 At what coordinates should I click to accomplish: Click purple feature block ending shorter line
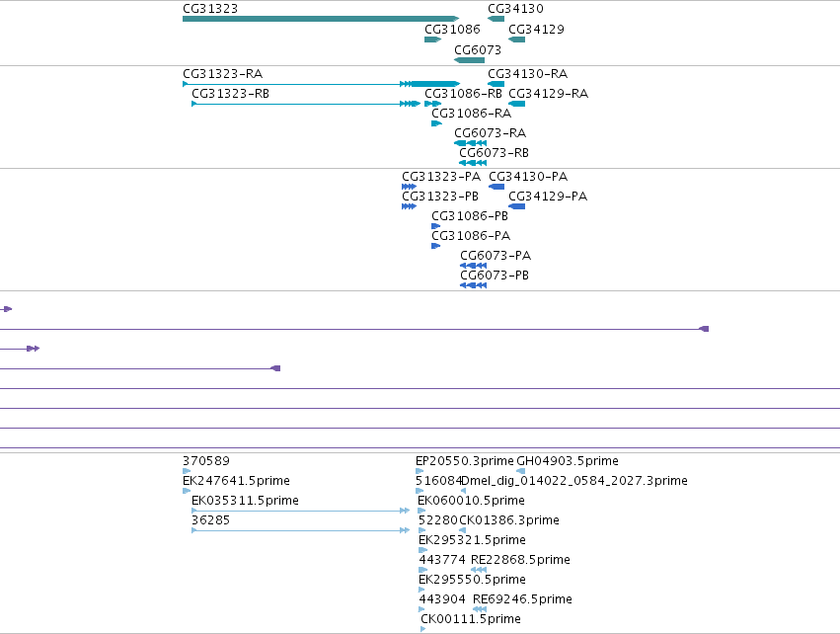coord(276,368)
